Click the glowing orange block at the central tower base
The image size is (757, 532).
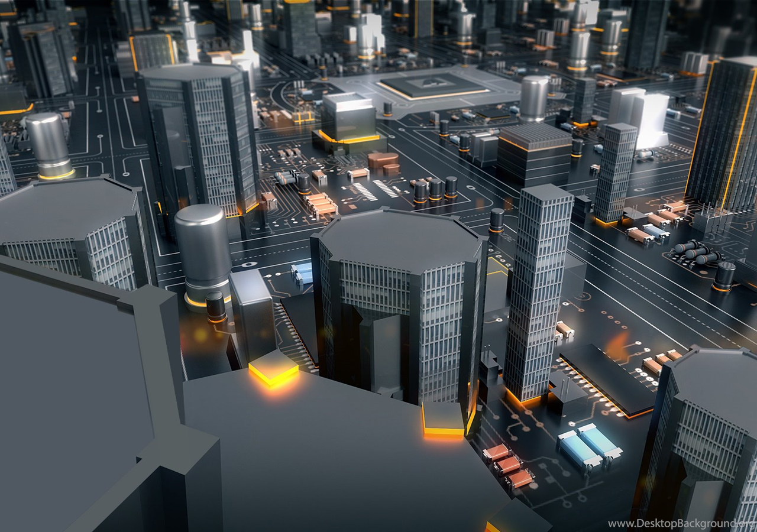pyautogui.click(x=442, y=420)
